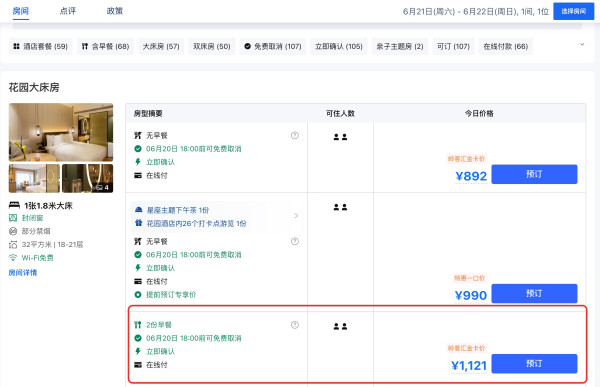Expand the filter chips with the chevron
This screenshot has width=600, height=387.
point(582,44)
